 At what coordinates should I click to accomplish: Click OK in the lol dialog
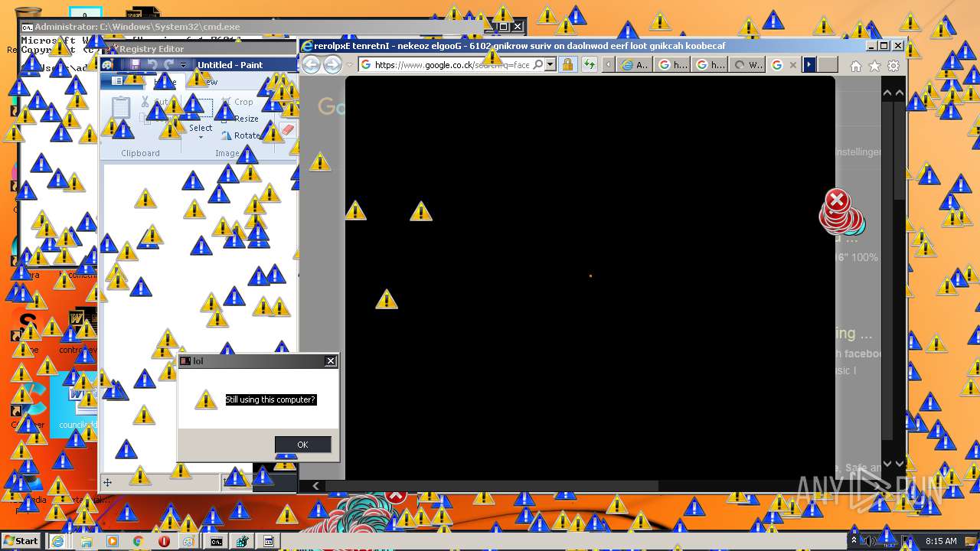click(x=303, y=445)
